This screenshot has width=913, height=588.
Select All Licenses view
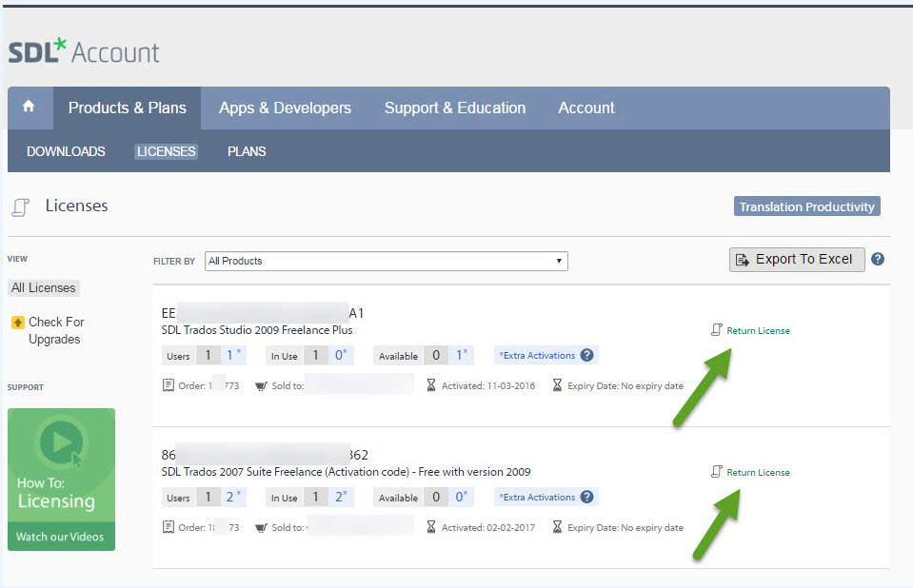(44, 287)
